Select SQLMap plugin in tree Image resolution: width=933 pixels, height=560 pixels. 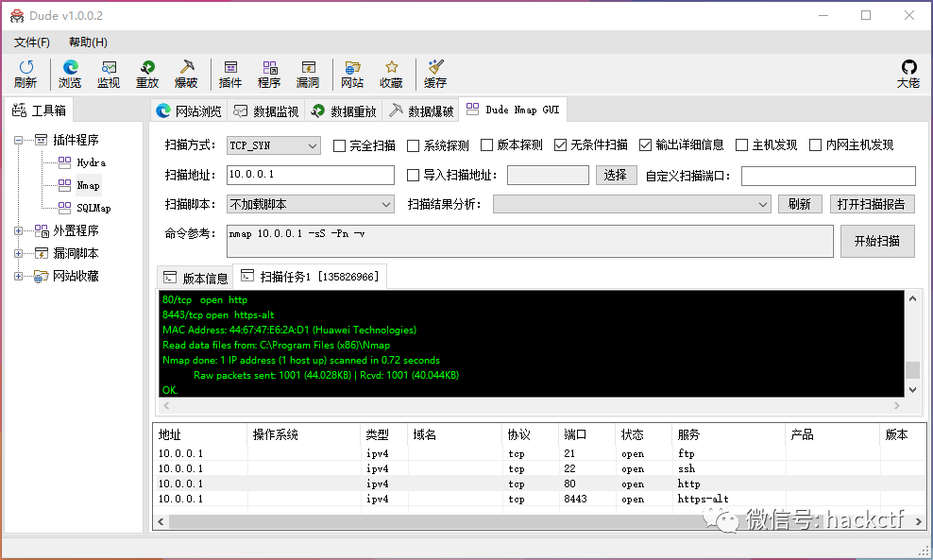tap(93, 208)
